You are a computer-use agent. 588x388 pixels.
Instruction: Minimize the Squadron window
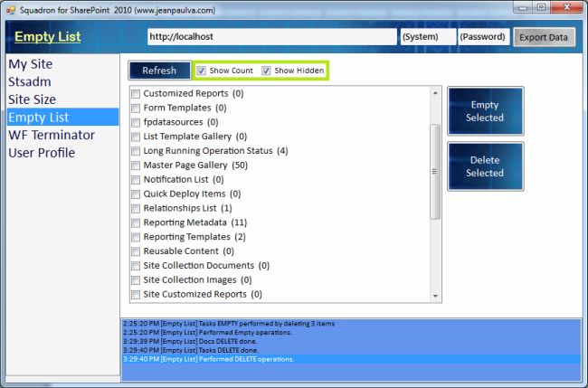point(523,7)
